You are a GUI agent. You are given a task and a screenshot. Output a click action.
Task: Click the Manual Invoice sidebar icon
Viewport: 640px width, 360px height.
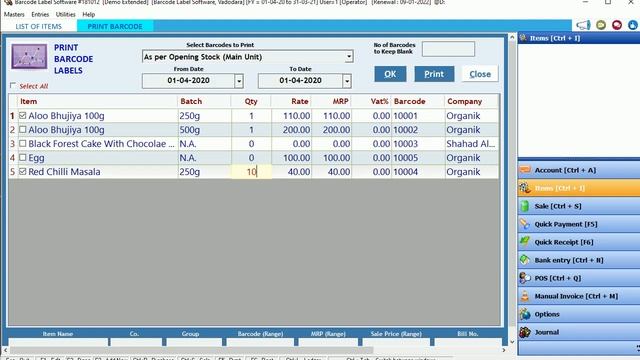[x=525, y=296]
